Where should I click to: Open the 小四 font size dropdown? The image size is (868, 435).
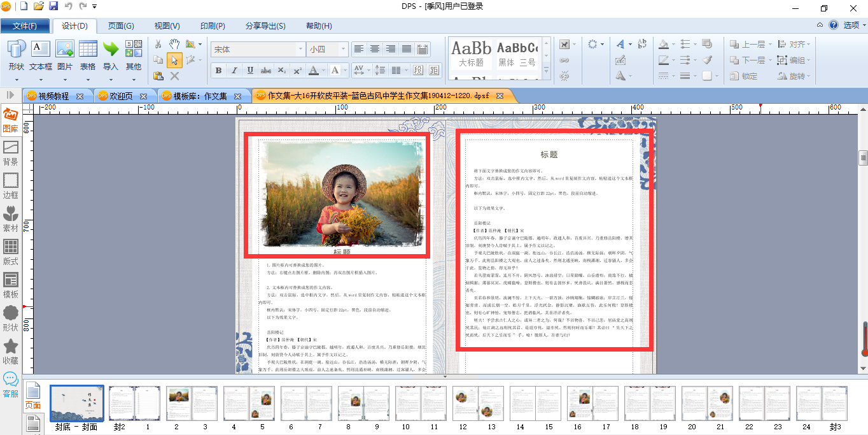[328, 49]
